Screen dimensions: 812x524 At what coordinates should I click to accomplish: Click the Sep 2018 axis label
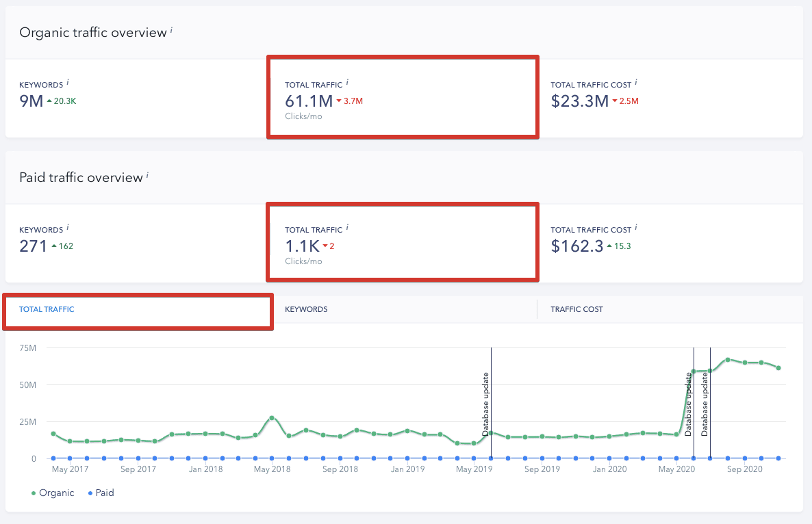pos(340,469)
